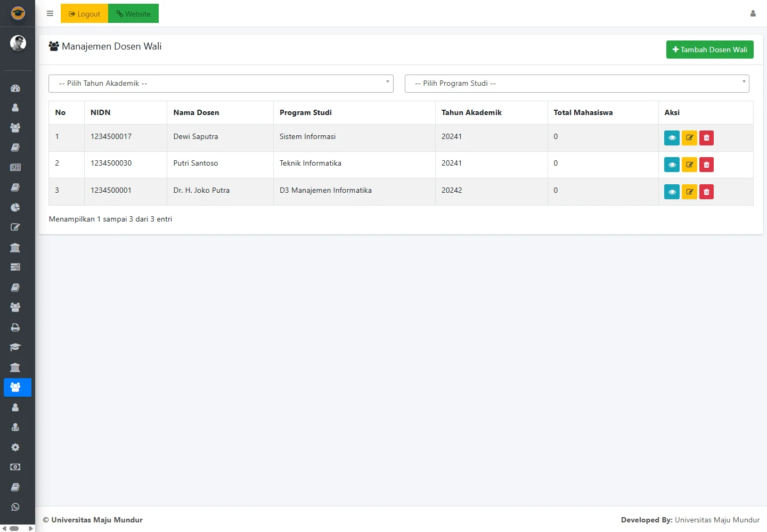Viewport: 767px width, 532px height.
Task: Click the printer icon in sidebar
Action: [15, 328]
